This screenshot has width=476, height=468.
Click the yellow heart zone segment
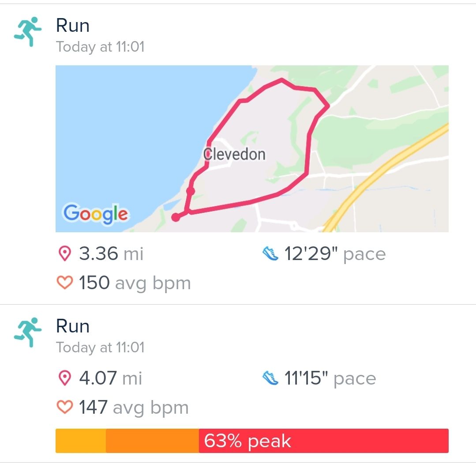pyautogui.click(x=81, y=441)
